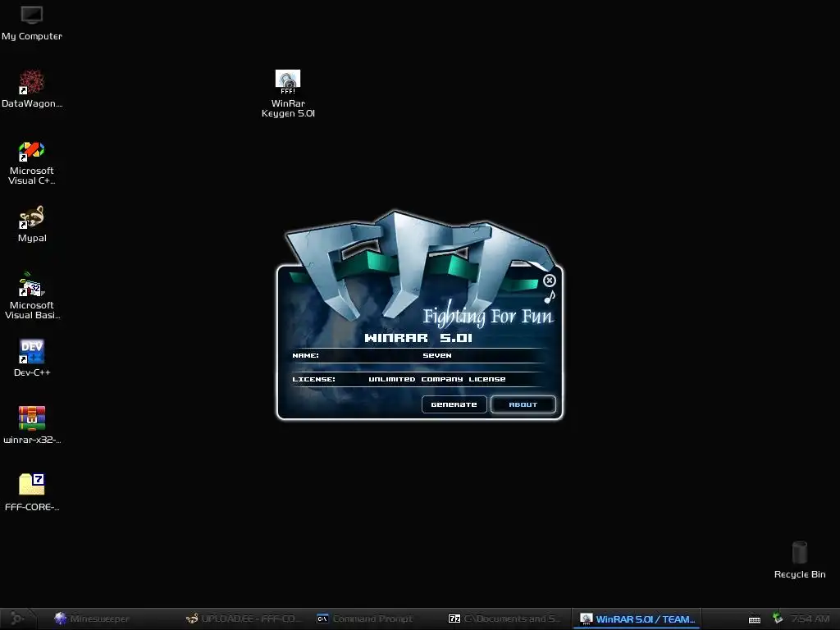Screen dimensions: 840x630
Task: Click the 7:54 AM system clock
Action: [810, 619]
